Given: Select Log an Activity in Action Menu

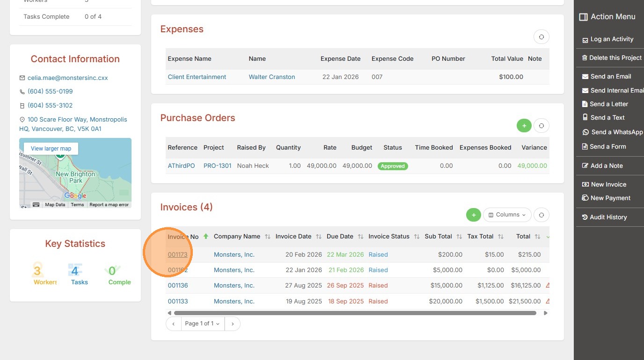Looking at the screenshot, I should tap(611, 39).
